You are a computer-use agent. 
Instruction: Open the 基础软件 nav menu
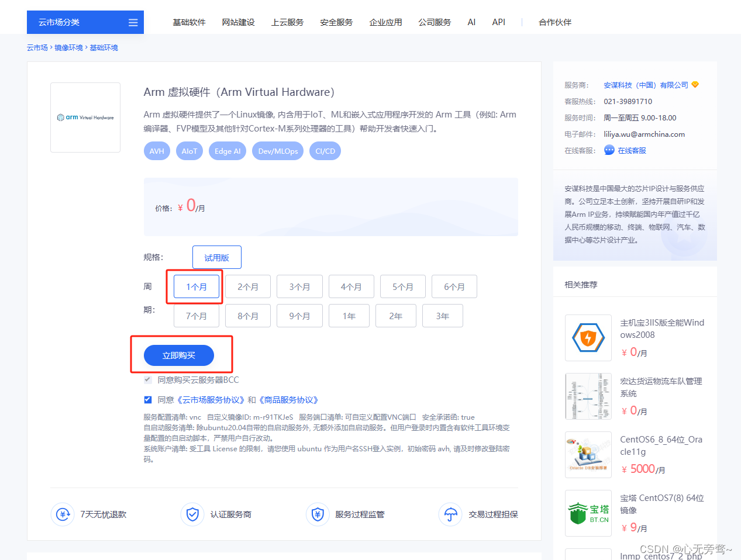click(x=189, y=22)
